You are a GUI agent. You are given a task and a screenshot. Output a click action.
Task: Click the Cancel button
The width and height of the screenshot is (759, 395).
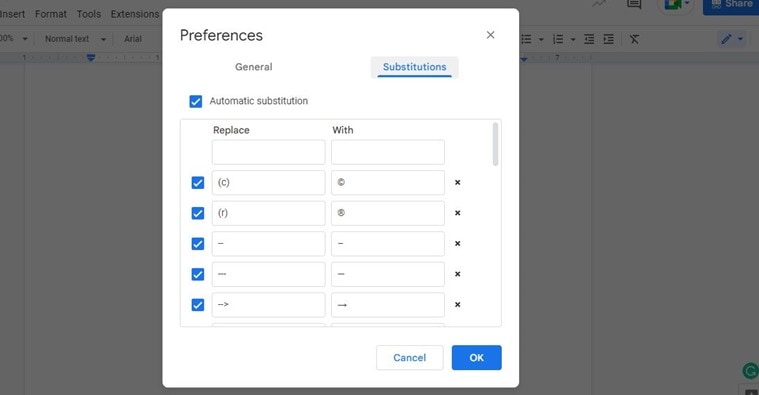click(x=410, y=358)
